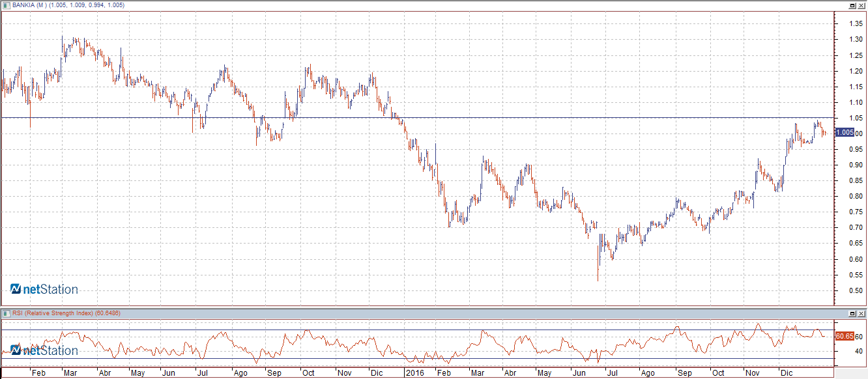
Task: Select the BANKIA (M) title text
Action: point(28,5)
